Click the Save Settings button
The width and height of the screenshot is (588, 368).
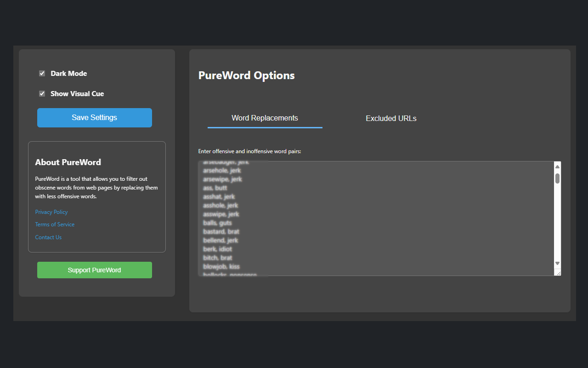pyautogui.click(x=95, y=118)
